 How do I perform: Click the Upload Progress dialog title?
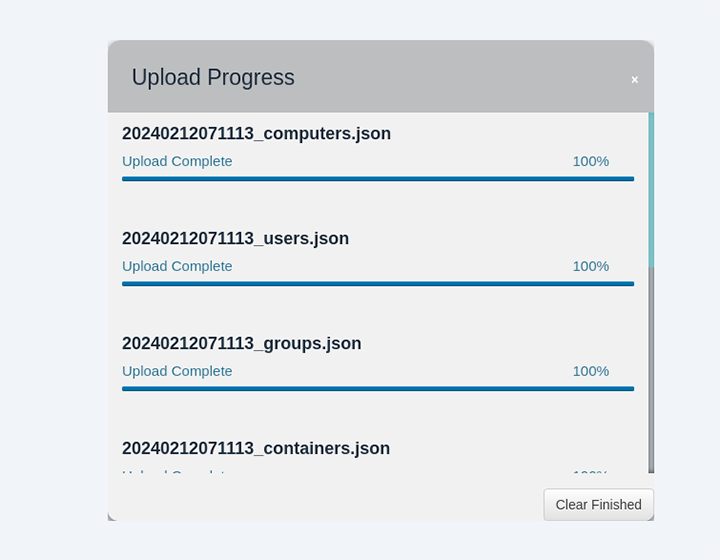pos(213,77)
